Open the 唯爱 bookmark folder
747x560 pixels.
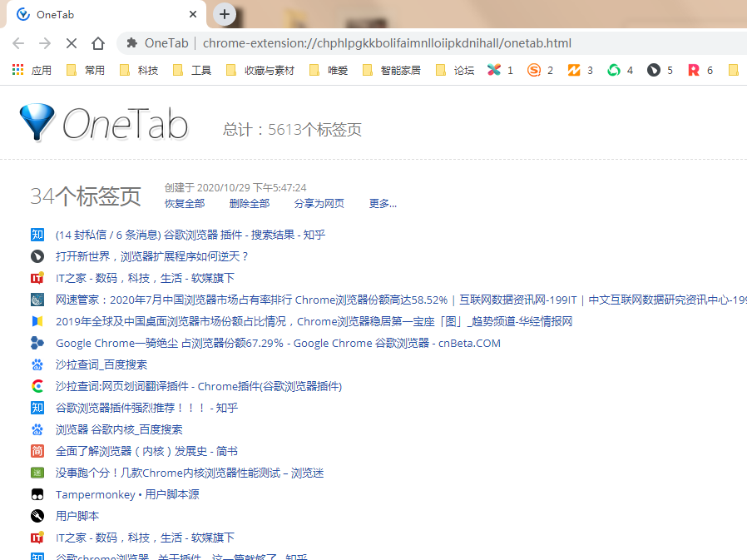click(329, 71)
